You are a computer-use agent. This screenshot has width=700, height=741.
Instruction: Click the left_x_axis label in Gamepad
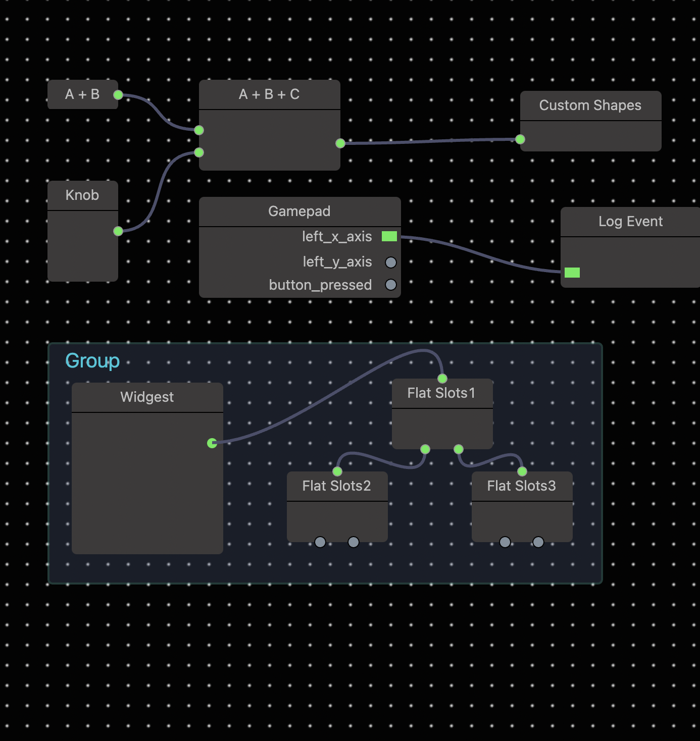(337, 237)
